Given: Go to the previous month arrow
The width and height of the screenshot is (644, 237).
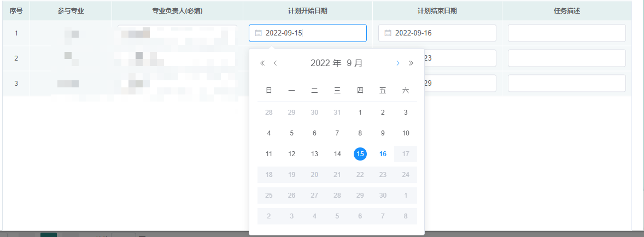Looking at the screenshot, I should tap(276, 63).
